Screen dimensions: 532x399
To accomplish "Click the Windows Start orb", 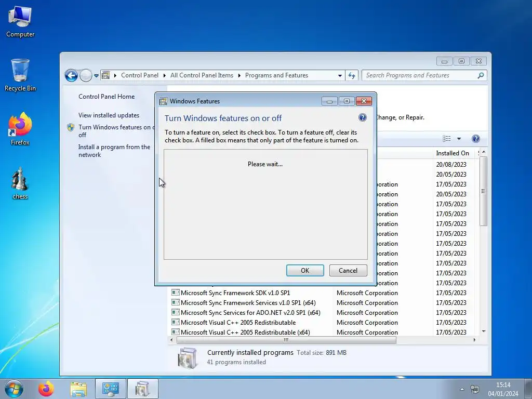I will [x=14, y=389].
